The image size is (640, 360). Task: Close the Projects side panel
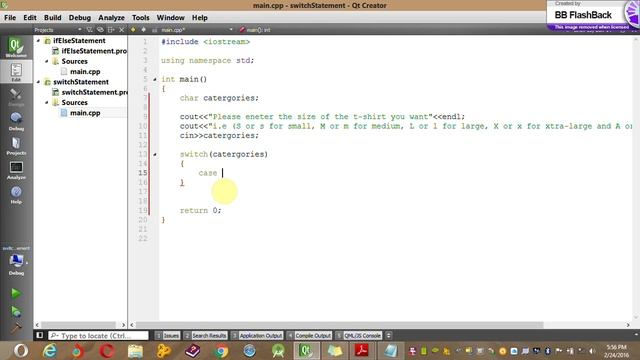click(121, 30)
